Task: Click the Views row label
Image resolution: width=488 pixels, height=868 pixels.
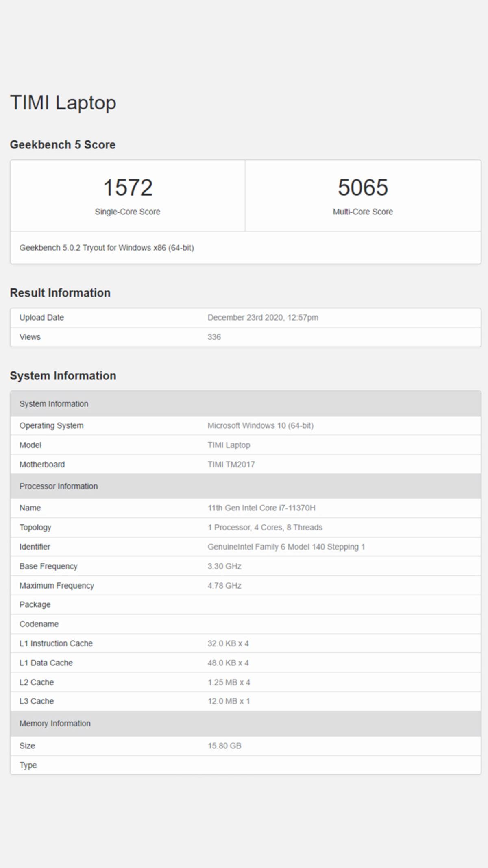Action: click(30, 337)
